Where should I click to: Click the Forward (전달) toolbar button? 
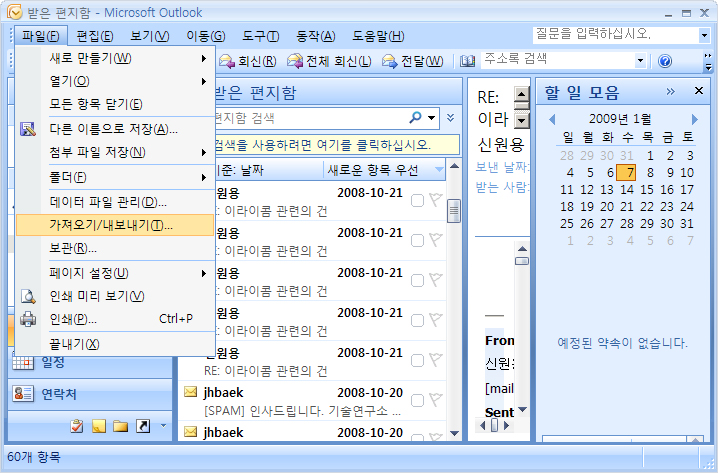[413, 61]
